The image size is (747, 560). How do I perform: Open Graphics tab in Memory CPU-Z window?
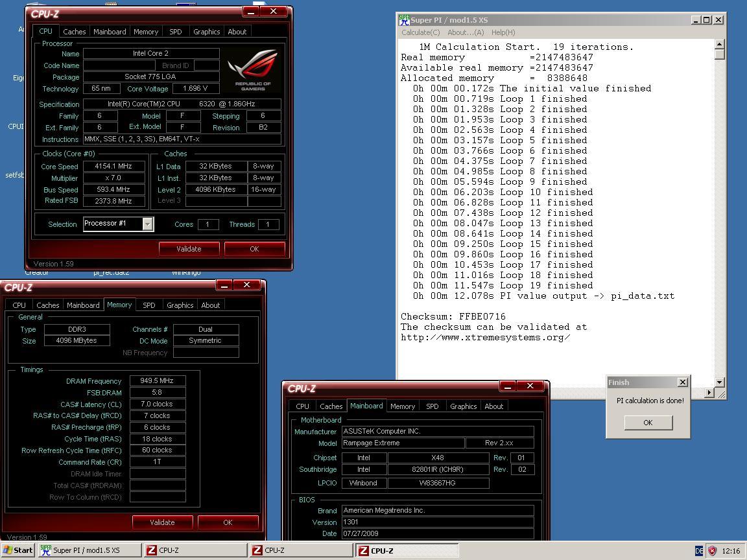(x=180, y=305)
